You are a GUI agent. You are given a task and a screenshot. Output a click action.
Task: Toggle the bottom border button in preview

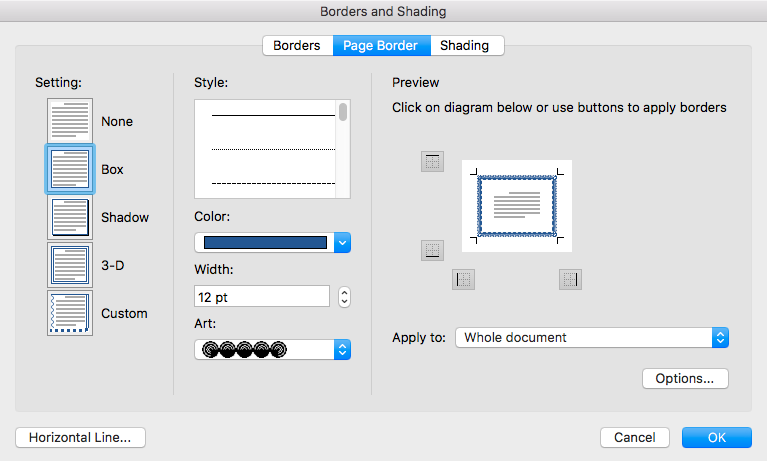tap(432, 250)
